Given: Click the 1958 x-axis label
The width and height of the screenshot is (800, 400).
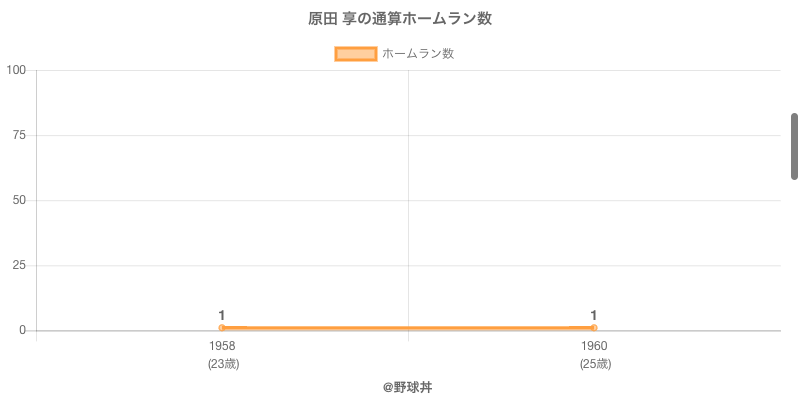Looking at the screenshot, I should coord(222,346).
